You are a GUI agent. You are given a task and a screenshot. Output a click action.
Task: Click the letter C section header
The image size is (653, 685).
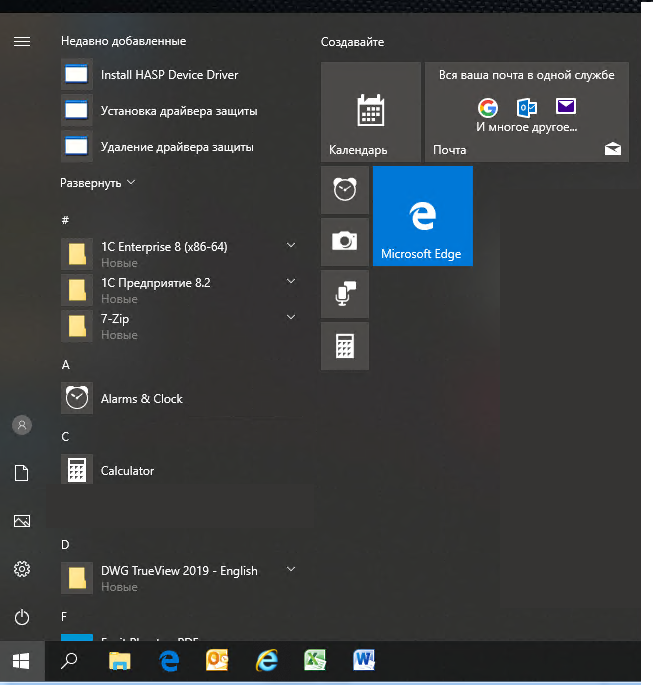point(65,437)
